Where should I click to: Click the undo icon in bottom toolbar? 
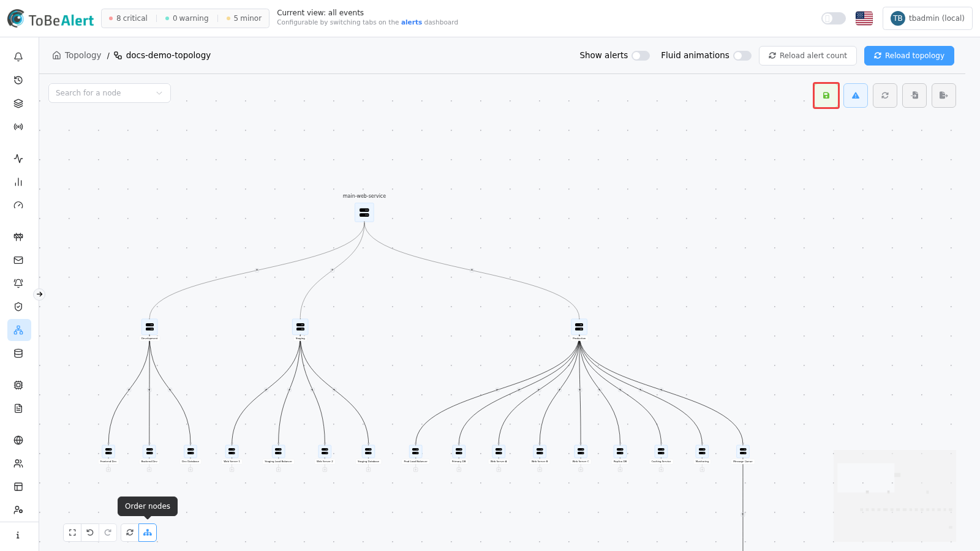coord(90,533)
